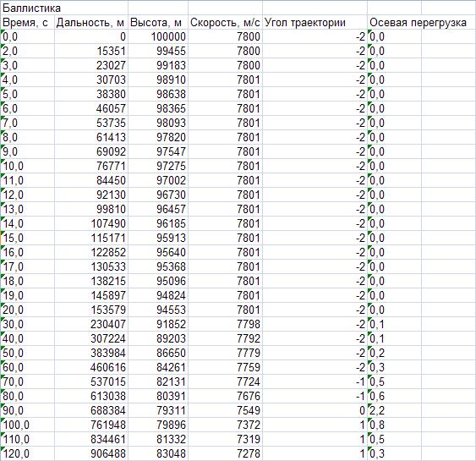Select overload cell '2,2'
The width and height of the screenshot is (476, 461).
394,410
